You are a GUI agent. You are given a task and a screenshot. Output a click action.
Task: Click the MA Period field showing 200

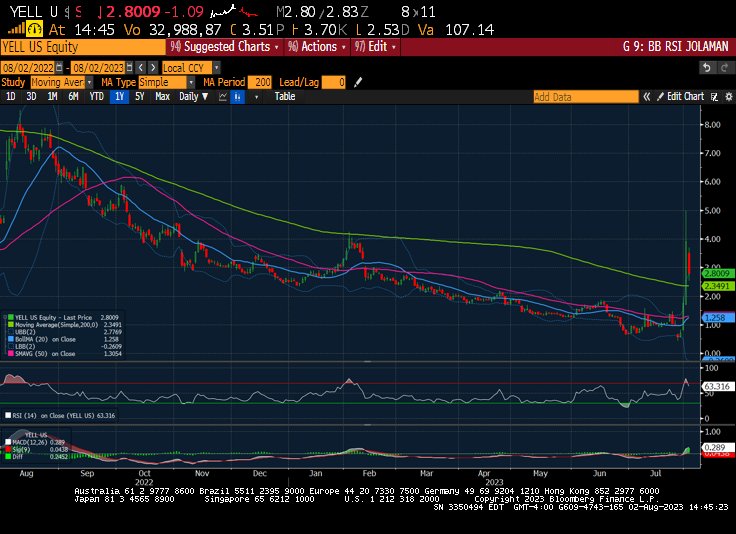point(260,82)
